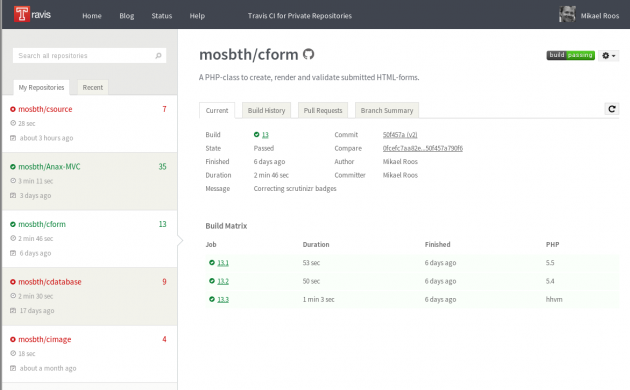Image resolution: width=630 pixels, height=390 pixels.
Task: Click Mikael Roos user avatar
Action: pyautogui.click(x=567, y=14)
